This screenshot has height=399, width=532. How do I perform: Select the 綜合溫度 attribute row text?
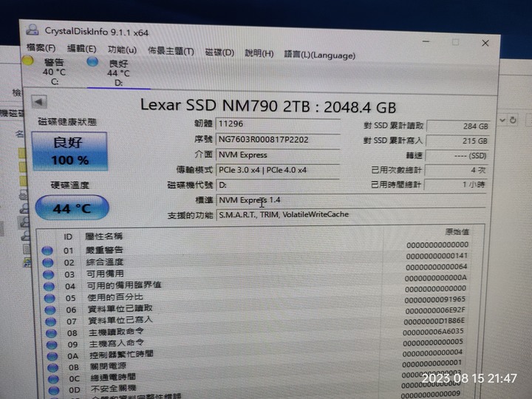tap(105, 262)
